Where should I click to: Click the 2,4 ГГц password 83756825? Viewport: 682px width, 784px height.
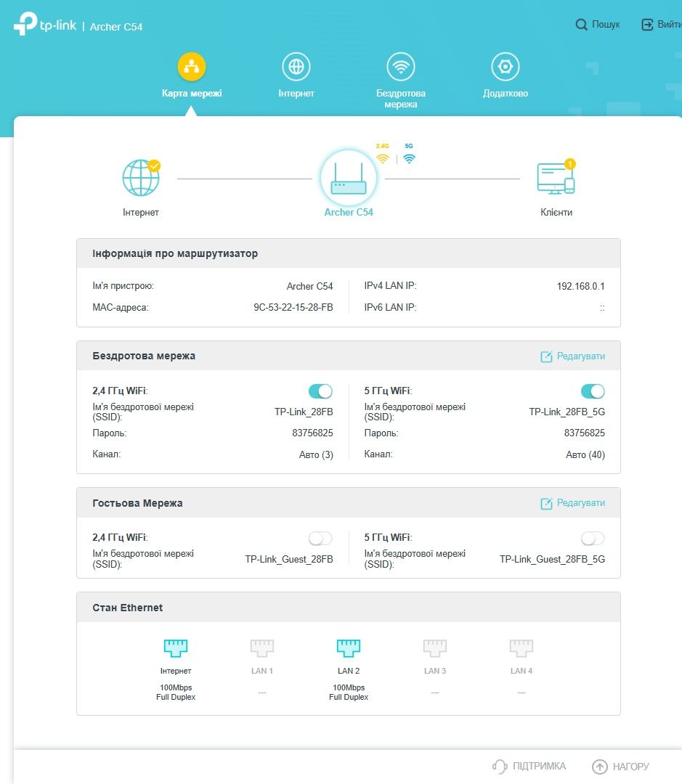tap(313, 433)
